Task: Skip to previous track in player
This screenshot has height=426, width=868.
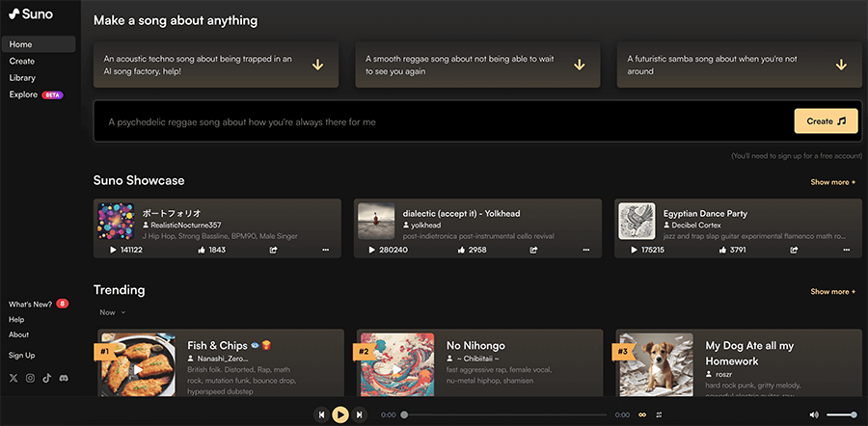Action: 321,414
